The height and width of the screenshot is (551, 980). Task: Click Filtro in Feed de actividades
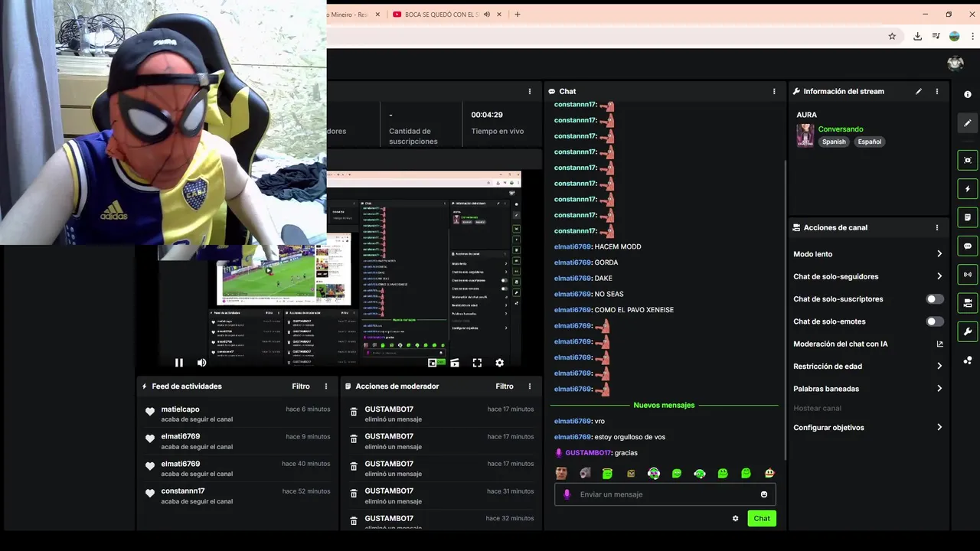(x=301, y=386)
